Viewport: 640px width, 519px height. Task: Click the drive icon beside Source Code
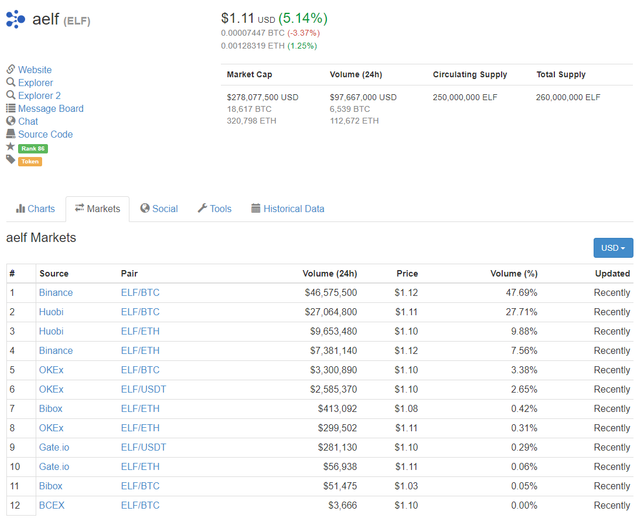pyautogui.click(x=11, y=134)
